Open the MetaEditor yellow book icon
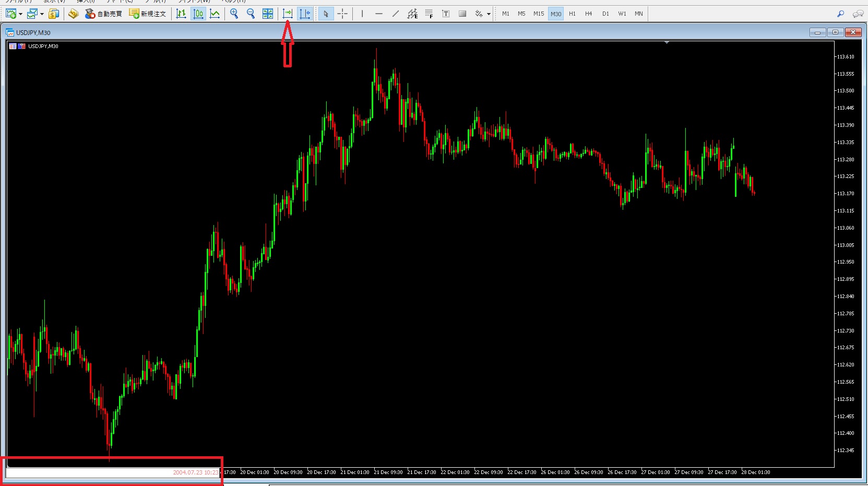 [74, 14]
